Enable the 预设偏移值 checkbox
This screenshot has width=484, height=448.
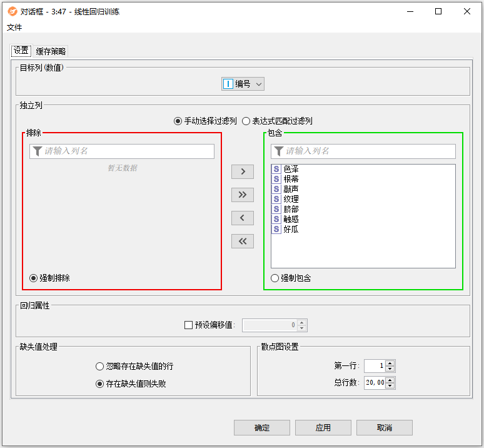coord(188,325)
